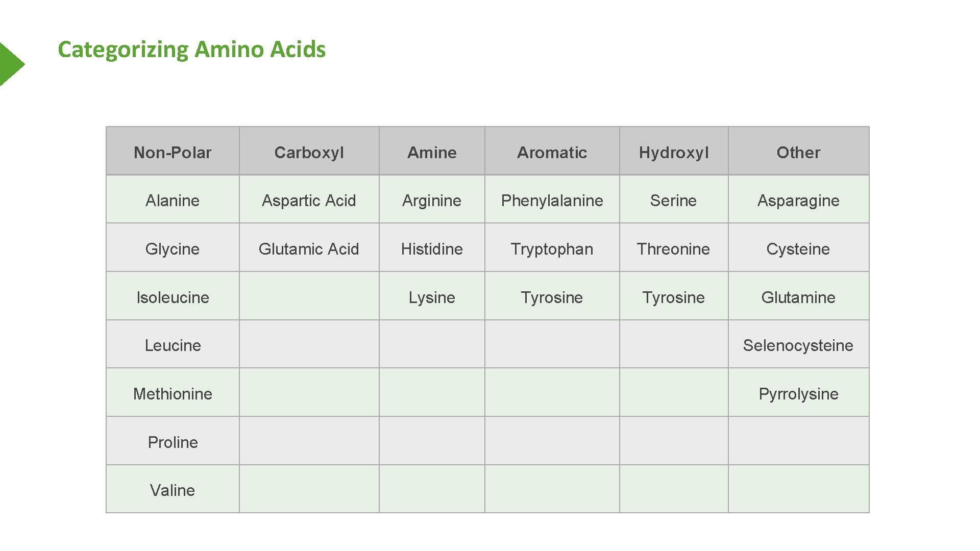Select the Valine cell
The height and width of the screenshot is (551, 980).
(x=173, y=490)
